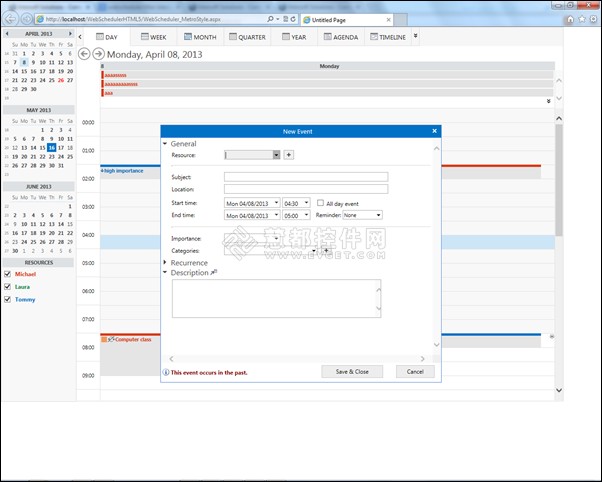Add new category plus button

326,251
